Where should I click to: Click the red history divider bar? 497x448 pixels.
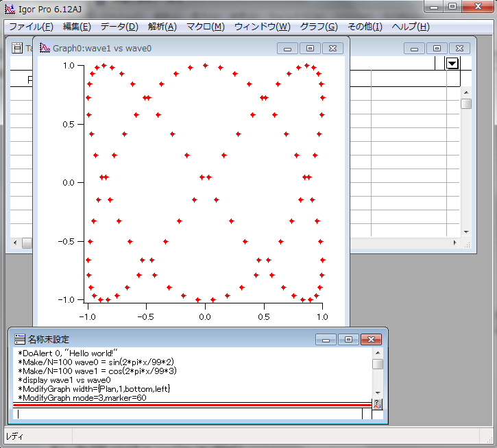click(192, 405)
